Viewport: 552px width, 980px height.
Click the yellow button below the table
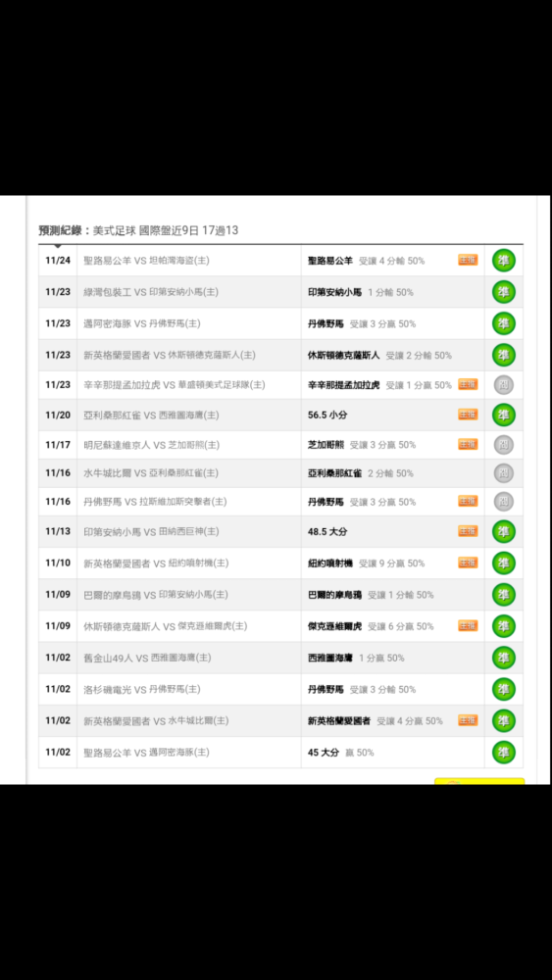pos(479,781)
